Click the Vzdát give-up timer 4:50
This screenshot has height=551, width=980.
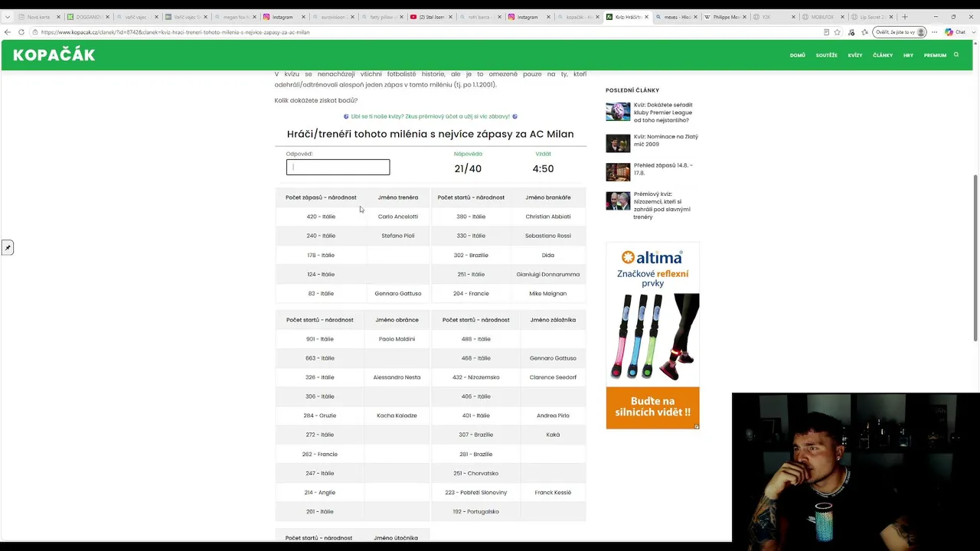coord(543,168)
